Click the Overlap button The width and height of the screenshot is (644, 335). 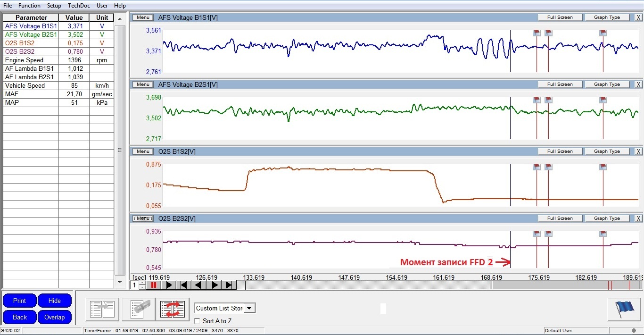pos(54,317)
